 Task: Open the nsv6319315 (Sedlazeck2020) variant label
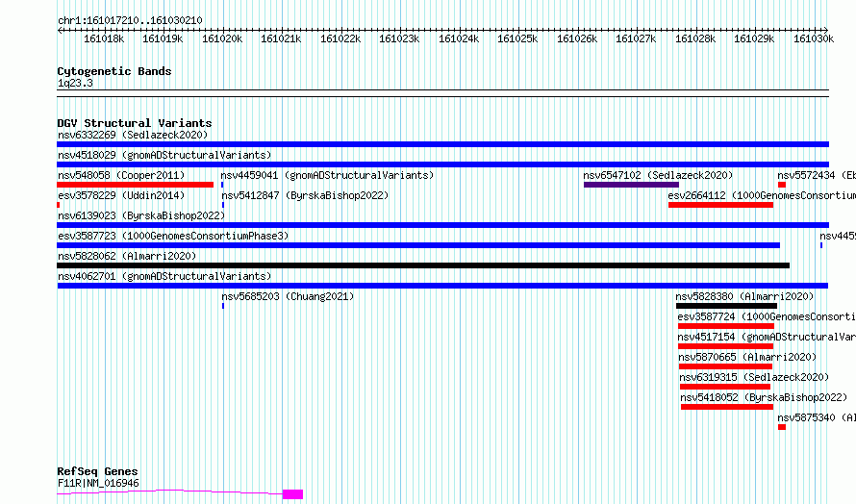[754, 377]
